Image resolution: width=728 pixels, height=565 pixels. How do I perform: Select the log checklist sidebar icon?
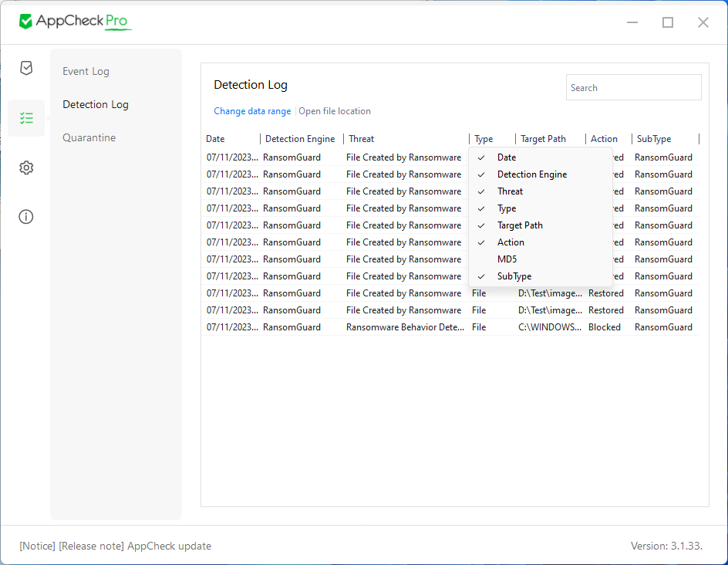[26, 118]
